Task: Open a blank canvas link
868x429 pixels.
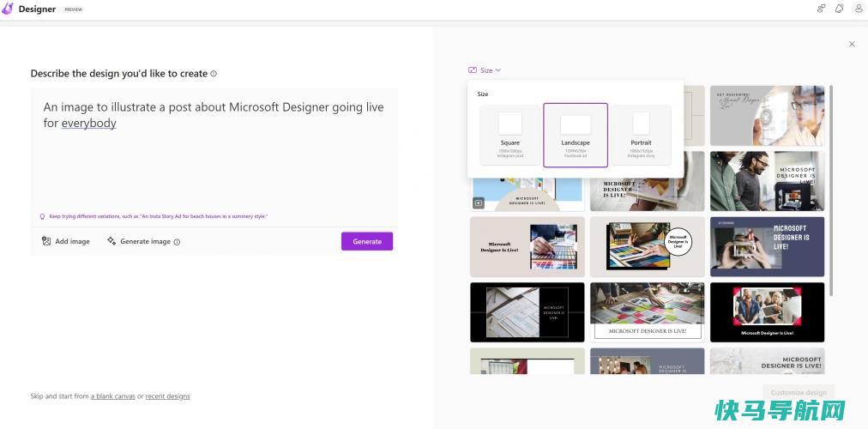Action: coord(113,396)
